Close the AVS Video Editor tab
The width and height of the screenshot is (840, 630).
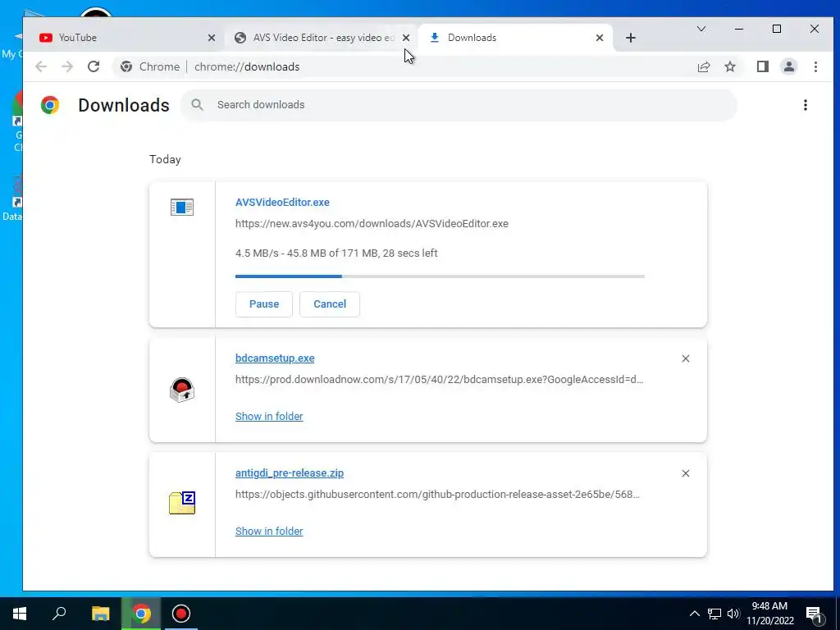pyautogui.click(x=406, y=38)
